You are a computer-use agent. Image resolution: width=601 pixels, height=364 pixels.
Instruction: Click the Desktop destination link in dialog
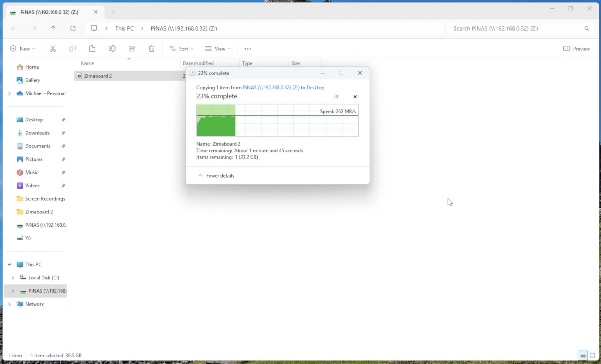[x=315, y=88]
